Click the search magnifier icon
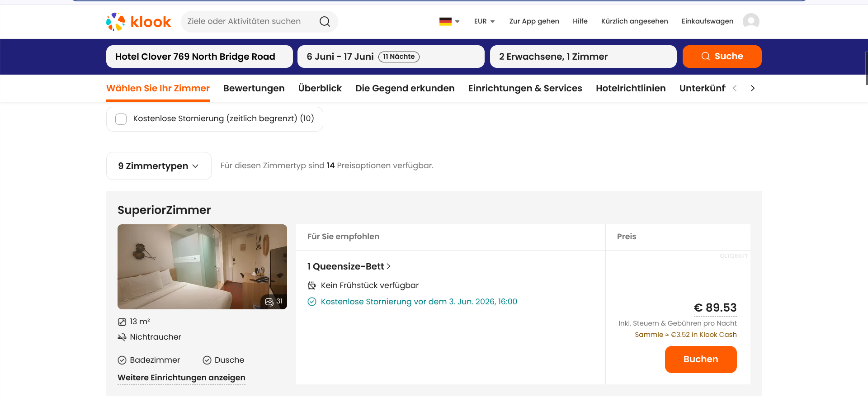The image size is (868, 407). coord(325,22)
